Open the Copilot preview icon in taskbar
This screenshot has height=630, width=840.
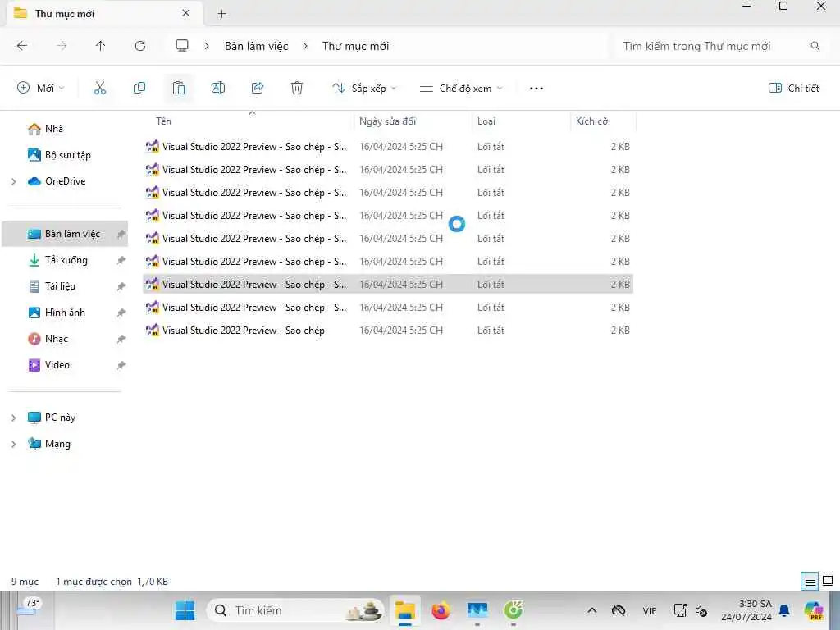[814, 610]
